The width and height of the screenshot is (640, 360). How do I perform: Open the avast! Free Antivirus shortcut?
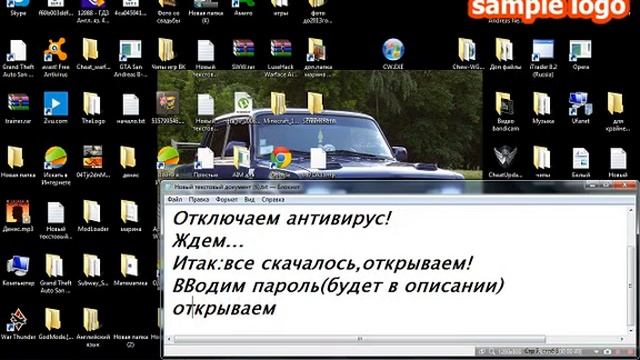pos(56,50)
